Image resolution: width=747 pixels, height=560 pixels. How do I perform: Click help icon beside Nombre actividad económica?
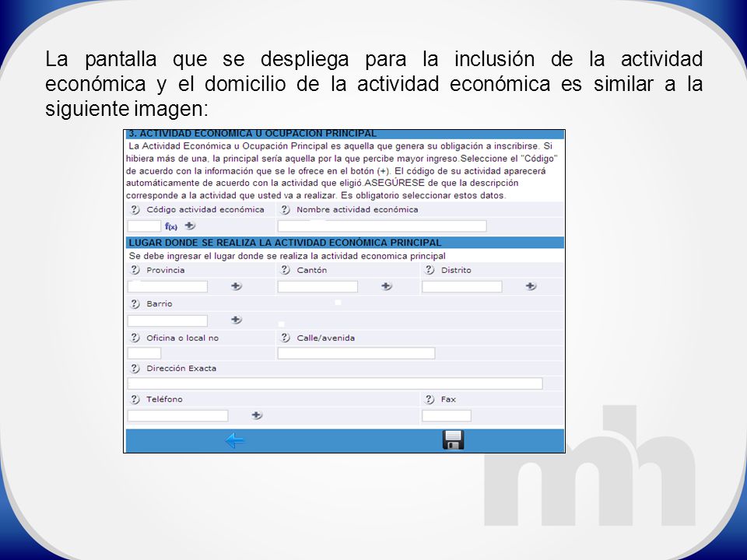pos(285,209)
